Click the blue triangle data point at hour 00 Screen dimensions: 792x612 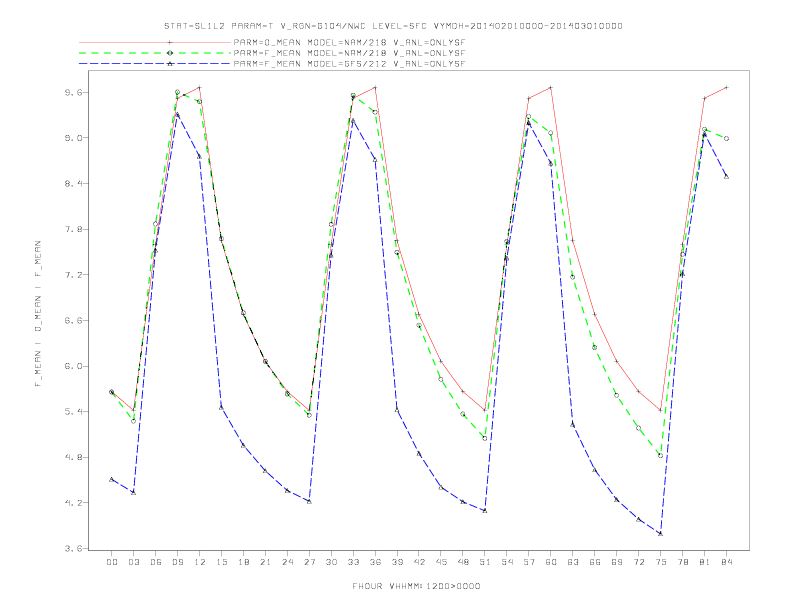click(112, 479)
